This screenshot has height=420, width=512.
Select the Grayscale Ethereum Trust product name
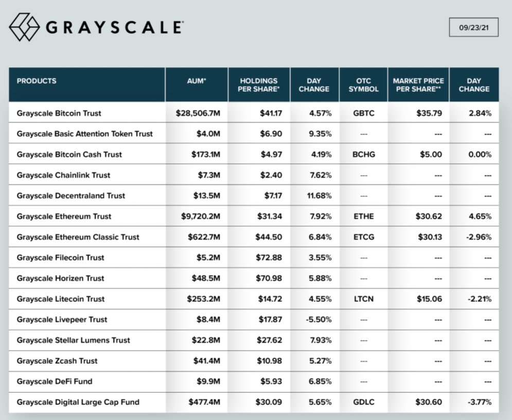[x=64, y=216]
